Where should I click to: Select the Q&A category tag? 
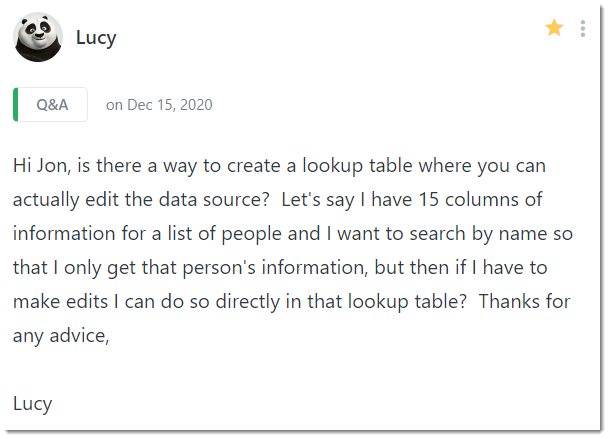(52, 105)
